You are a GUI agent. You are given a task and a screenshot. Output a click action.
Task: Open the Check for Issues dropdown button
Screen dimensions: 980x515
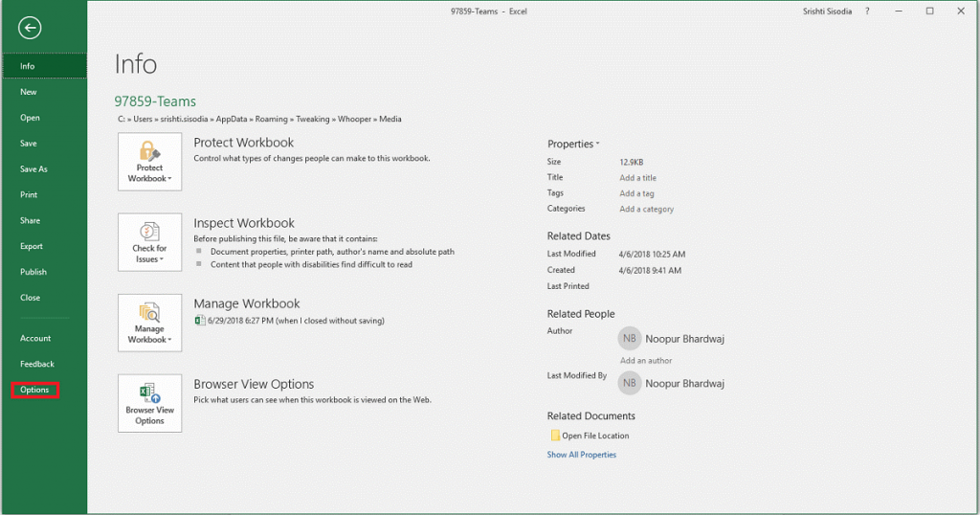tap(150, 242)
